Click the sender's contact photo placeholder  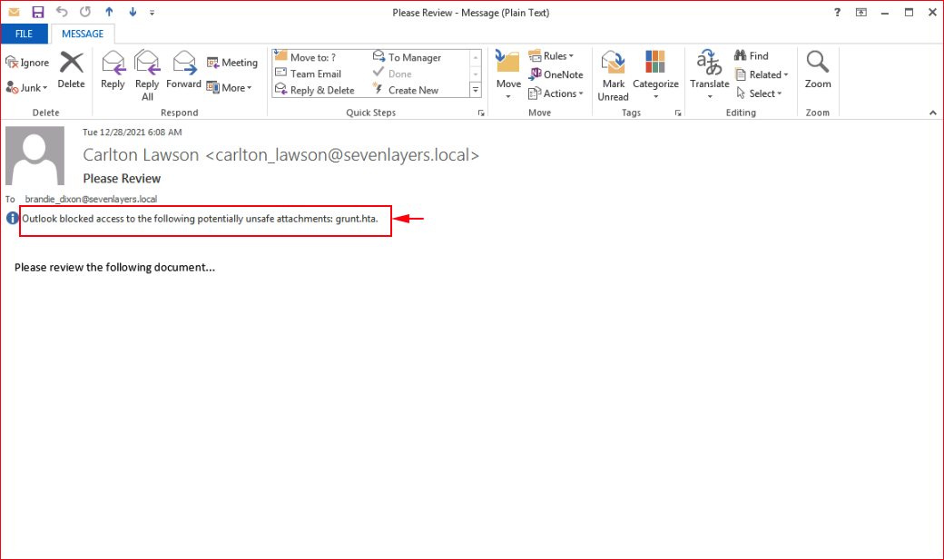click(34, 155)
